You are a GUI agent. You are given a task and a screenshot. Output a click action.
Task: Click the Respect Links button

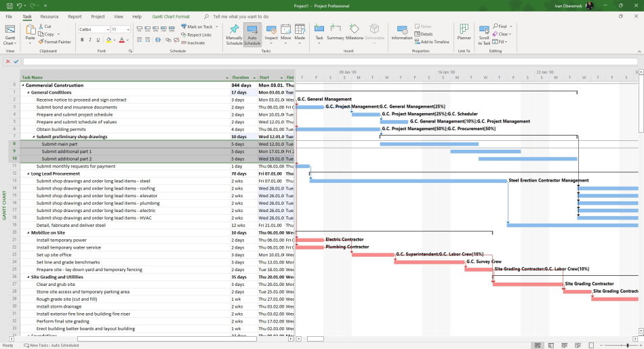197,35
